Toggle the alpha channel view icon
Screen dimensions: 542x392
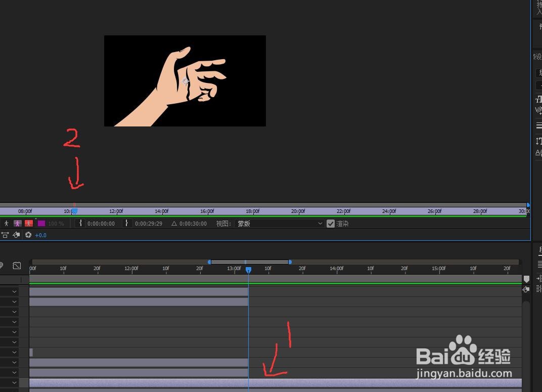6,224
